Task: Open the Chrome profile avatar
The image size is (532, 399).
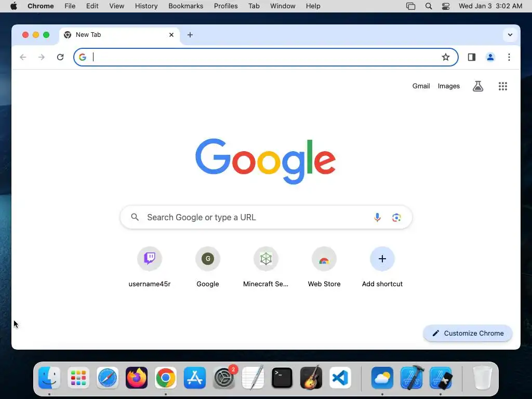Action: (490, 57)
